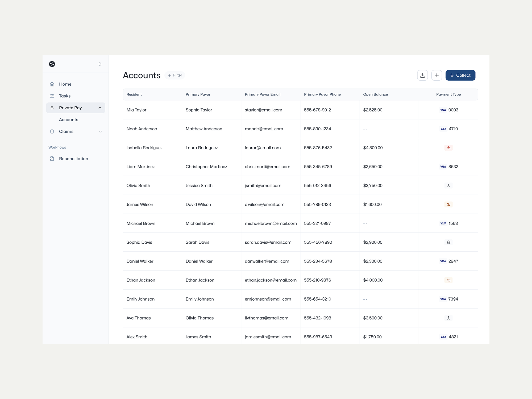Screen dimensions: 532x399
Task: Click the company logo in sidebar
Action: [52, 64]
